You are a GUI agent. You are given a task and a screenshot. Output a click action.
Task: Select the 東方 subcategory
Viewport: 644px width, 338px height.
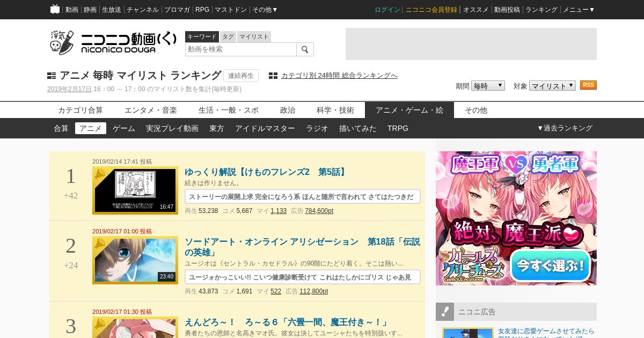[x=217, y=128]
